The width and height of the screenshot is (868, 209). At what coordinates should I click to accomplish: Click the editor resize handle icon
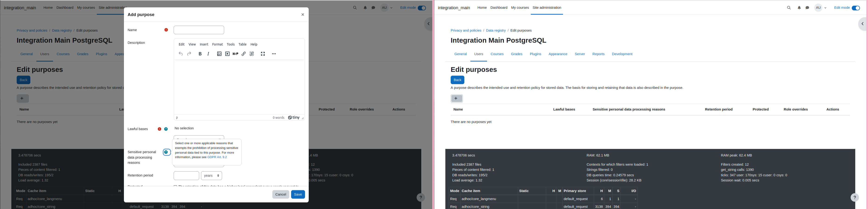point(303,118)
